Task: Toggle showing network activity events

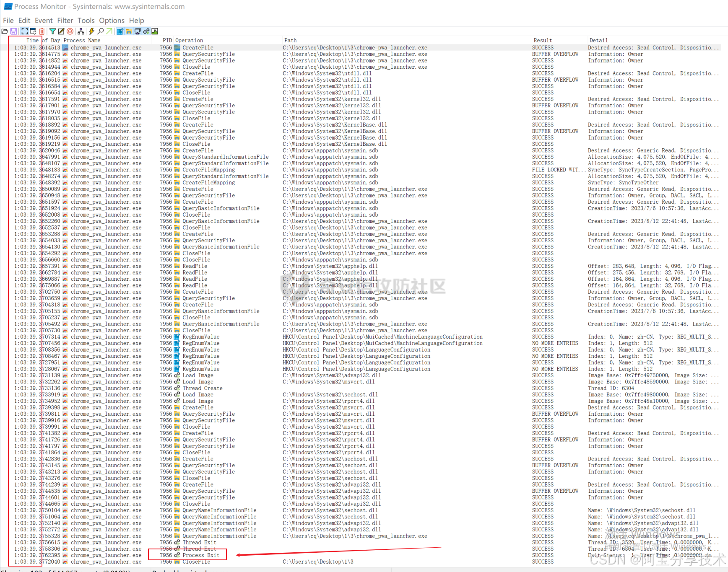Action: (x=138, y=31)
